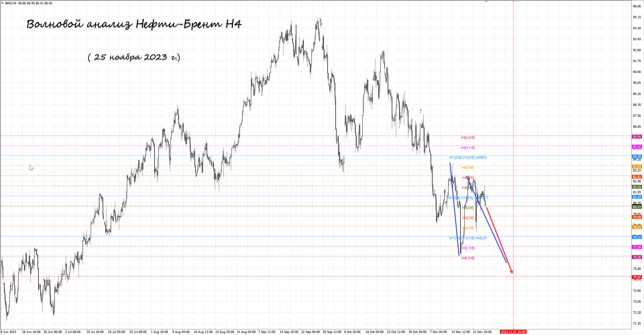Click the dark 80.47 current price tag

636,207
